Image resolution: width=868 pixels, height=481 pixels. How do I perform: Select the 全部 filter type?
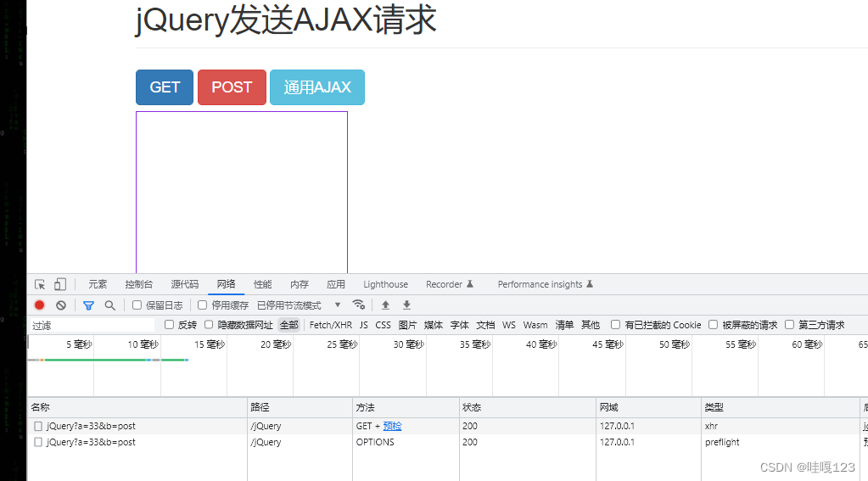click(x=289, y=325)
